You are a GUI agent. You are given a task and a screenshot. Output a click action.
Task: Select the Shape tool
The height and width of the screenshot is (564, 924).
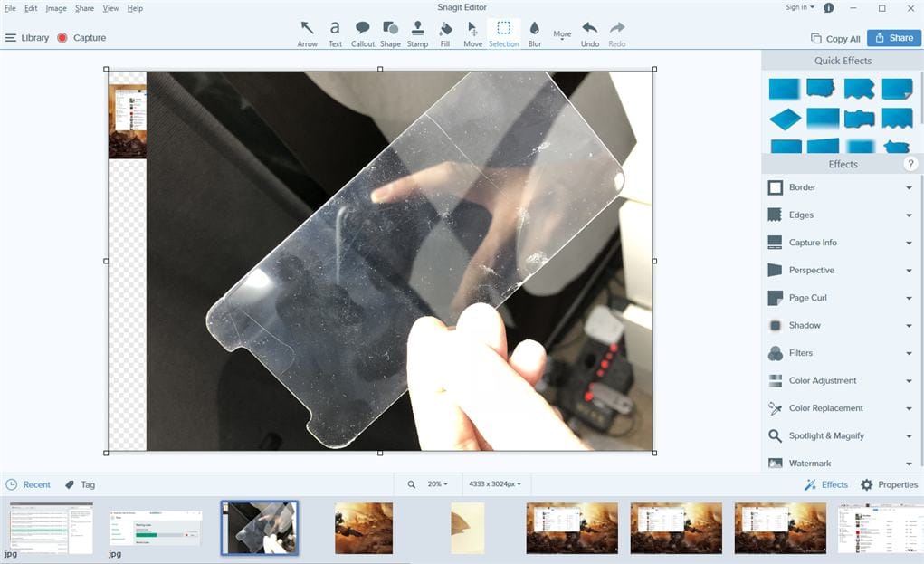pyautogui.click(x=390, y=32)
